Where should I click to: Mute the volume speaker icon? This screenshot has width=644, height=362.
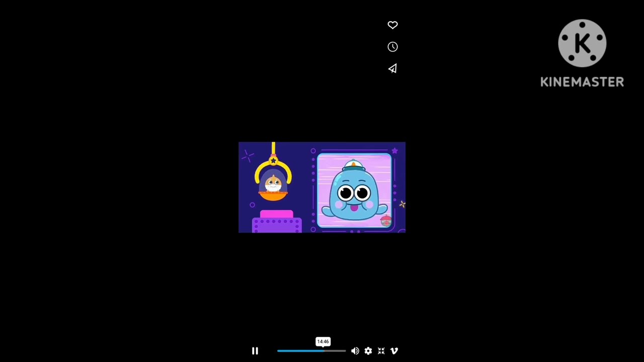click(355, 351)
